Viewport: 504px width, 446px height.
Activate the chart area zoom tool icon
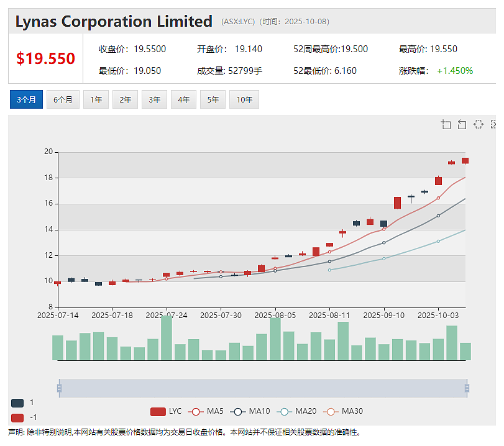446,124
